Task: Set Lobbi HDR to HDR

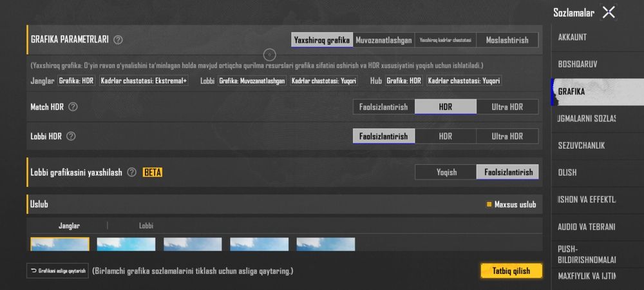Action: point(446,136)
